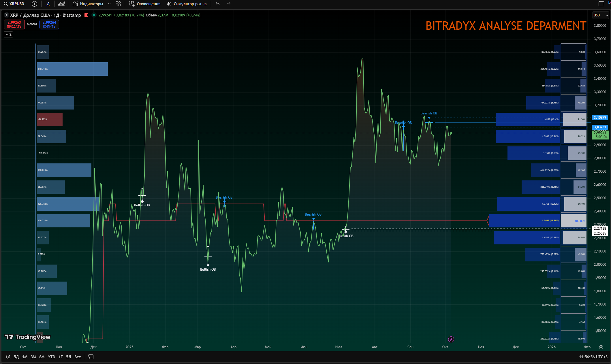The height and width of the screenshot is (364, 611).
Task: Click the Авг label on the time axis
Action: tap(375, 347)
